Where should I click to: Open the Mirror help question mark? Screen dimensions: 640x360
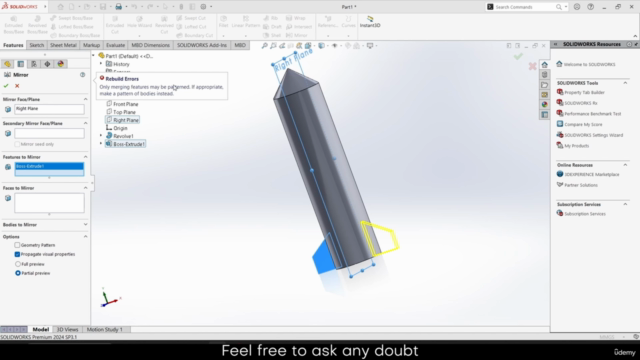pyautogui.click(x=82, y=75)
